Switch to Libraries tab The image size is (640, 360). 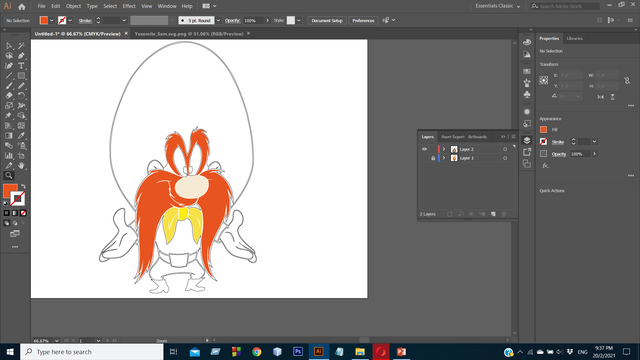[x=574, y=38]
